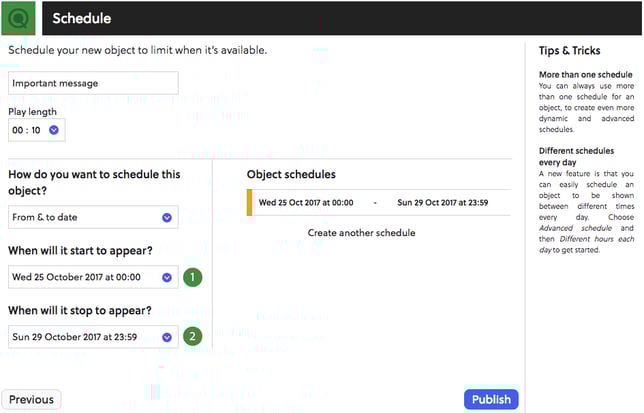644x413 pixels.
Task: Expand the 'From & to date' schedule type dropdown
Action: pos(166,218)
